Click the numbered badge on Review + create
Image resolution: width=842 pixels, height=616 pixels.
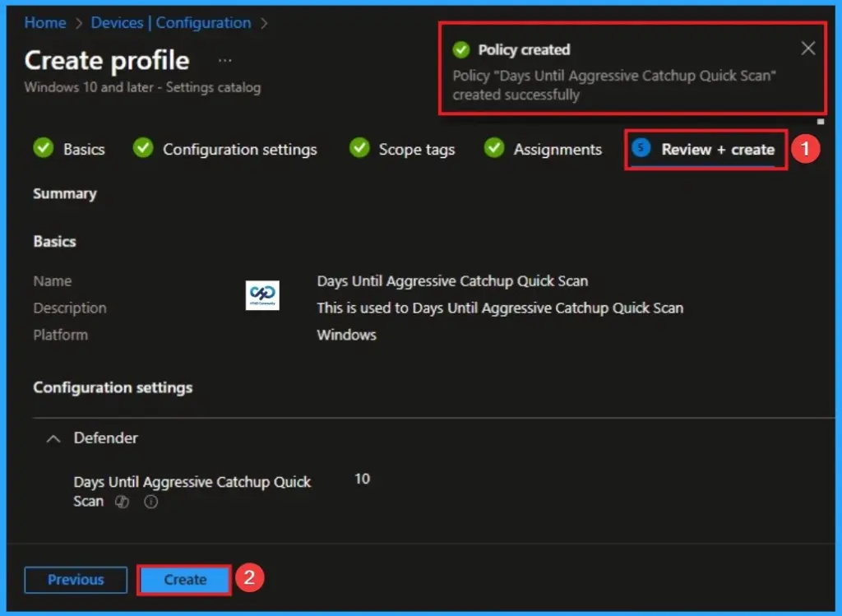[804, 150]
